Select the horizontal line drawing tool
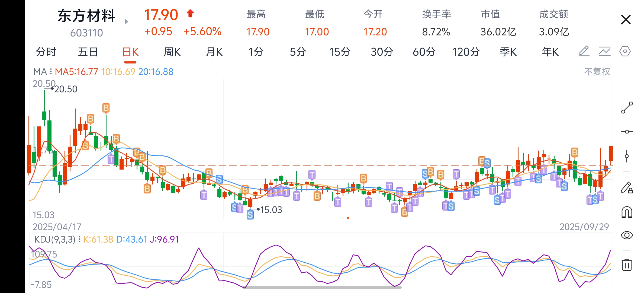 (x=627, y=132)
